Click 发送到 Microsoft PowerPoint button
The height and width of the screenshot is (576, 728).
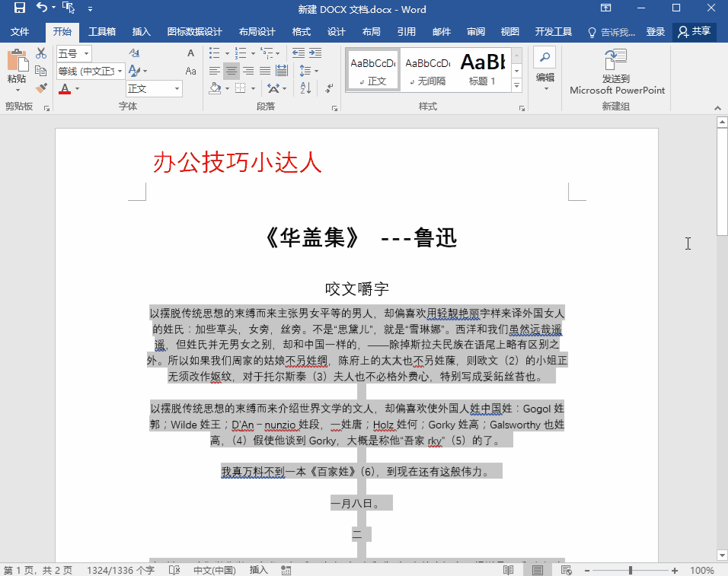tap(617, 72)
